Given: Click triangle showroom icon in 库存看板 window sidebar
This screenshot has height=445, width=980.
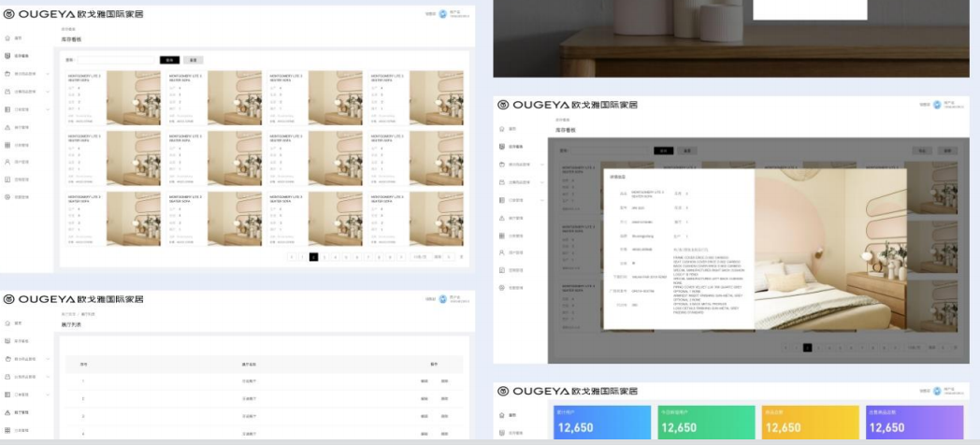Looking at the screenshot, I should [7, 127].
